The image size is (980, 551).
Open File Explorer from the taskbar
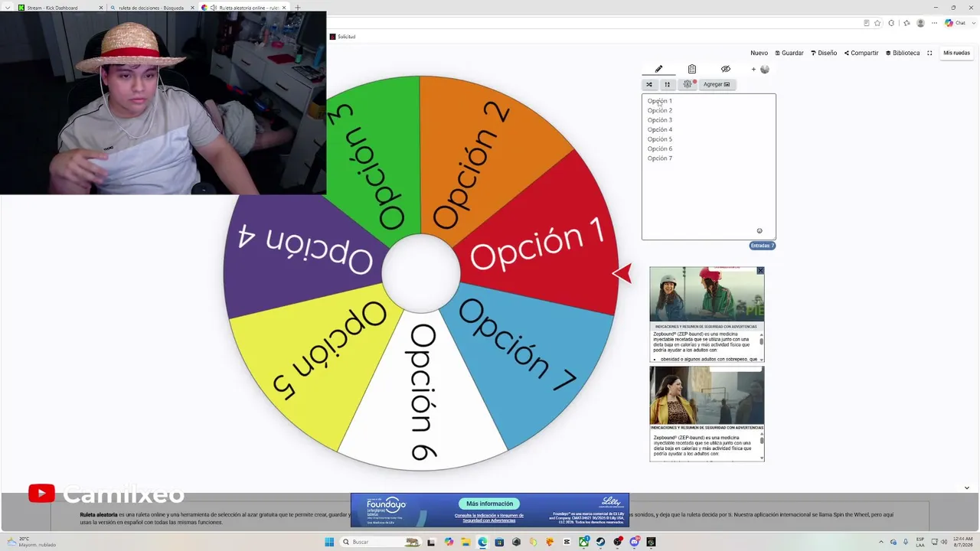click(465, 542)
